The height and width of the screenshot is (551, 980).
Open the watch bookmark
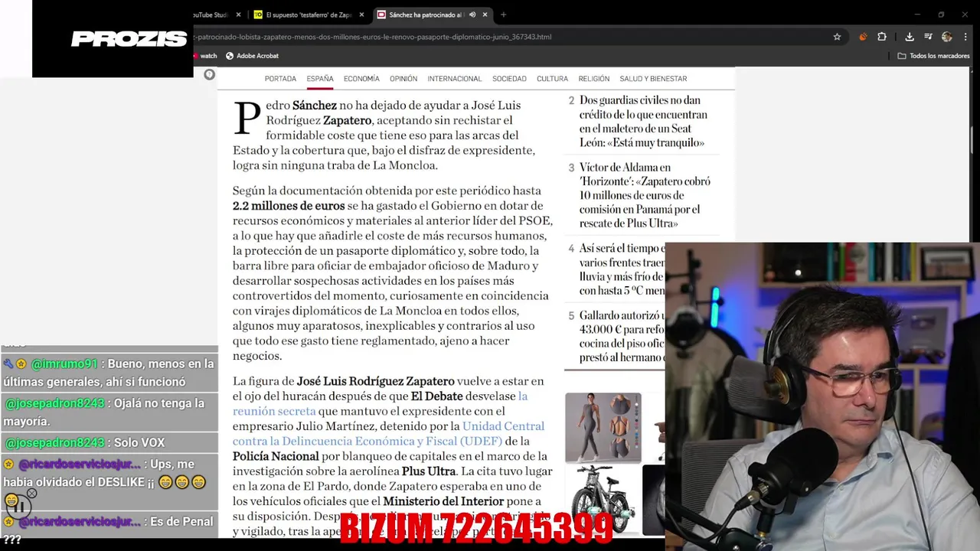point(205,56)
